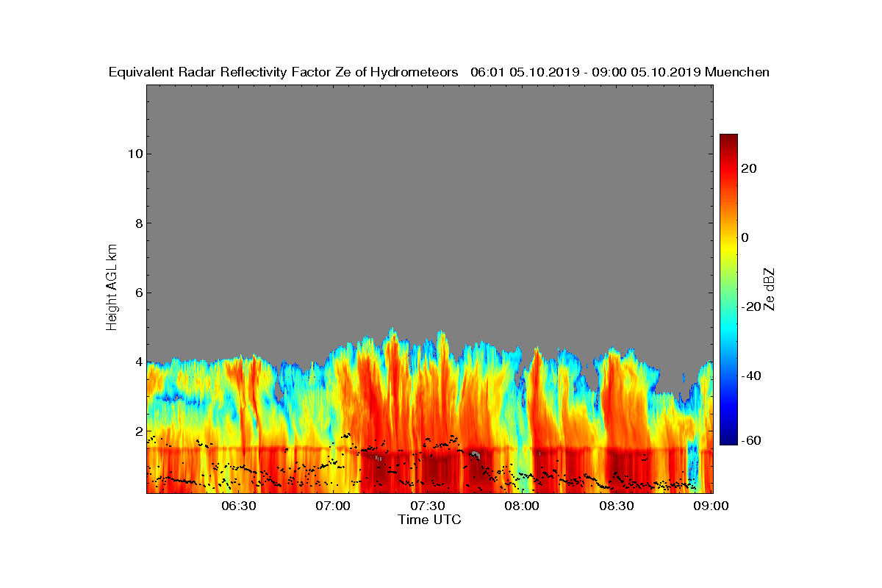Click the 08:00 time tick label
Screen dimensions: 882x588
click(523, 506)
